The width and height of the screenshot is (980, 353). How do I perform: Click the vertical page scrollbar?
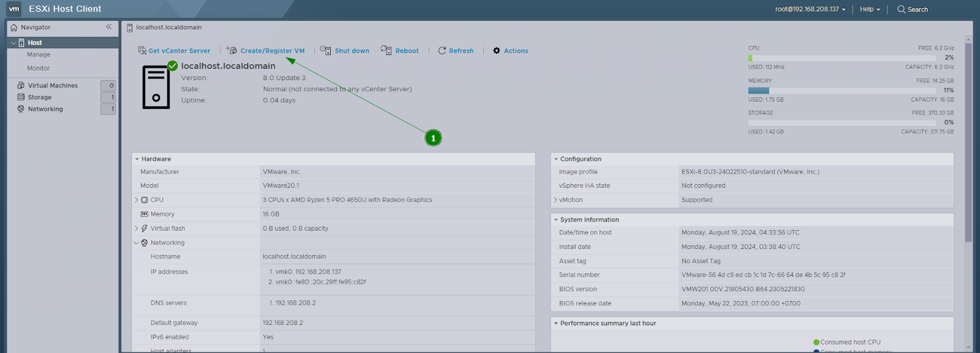click(x=968, y=142)
